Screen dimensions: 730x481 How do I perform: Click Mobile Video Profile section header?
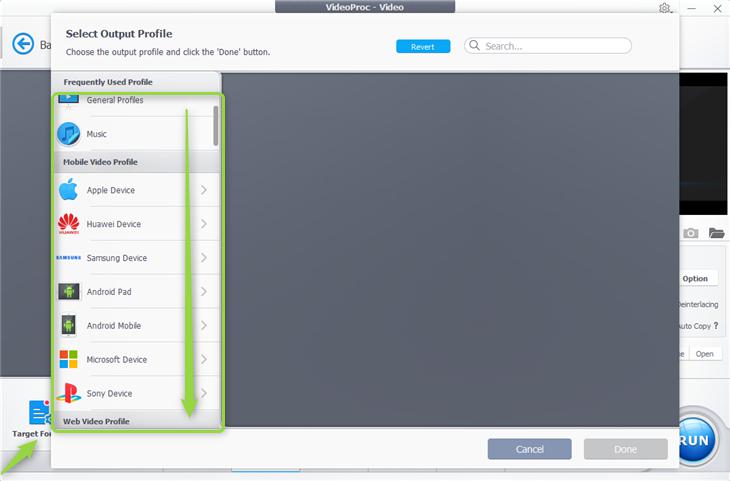pos(137,162)
